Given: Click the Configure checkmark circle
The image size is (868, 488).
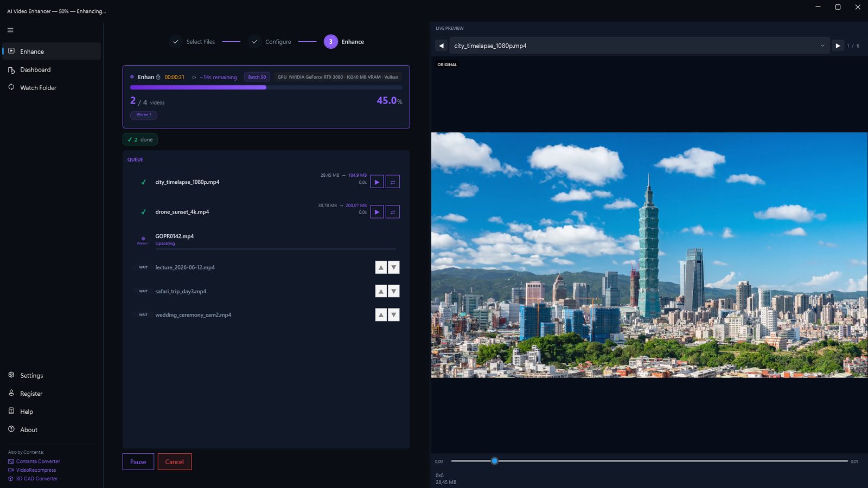Looking at the screenshot, I should pos(254,42).
